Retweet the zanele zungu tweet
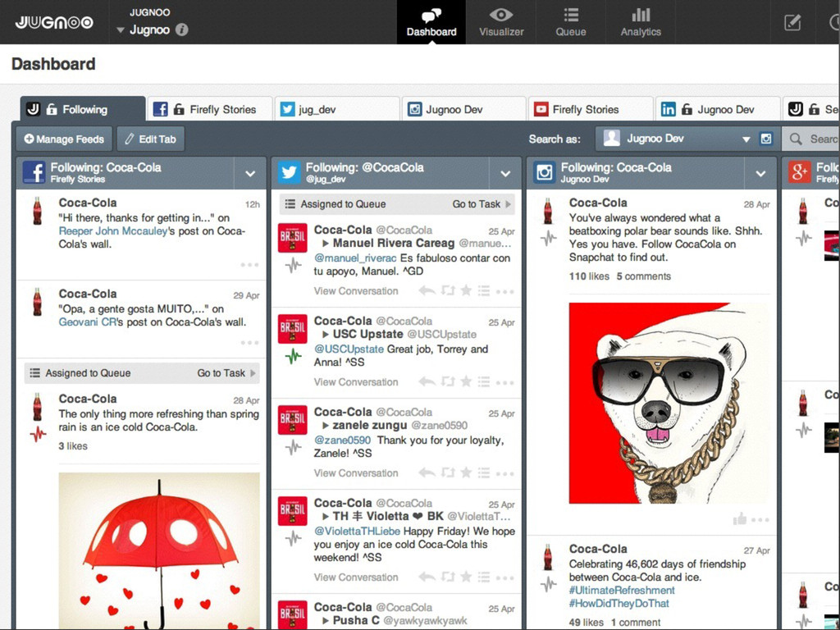The height and width of the screenshot is (630, 840). tap(448, 473)
